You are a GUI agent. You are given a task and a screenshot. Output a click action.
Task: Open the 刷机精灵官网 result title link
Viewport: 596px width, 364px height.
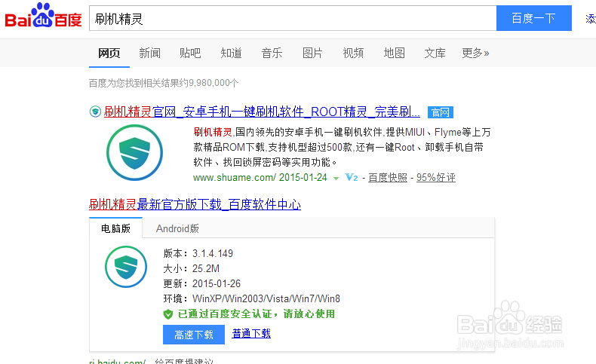[262, 112]
